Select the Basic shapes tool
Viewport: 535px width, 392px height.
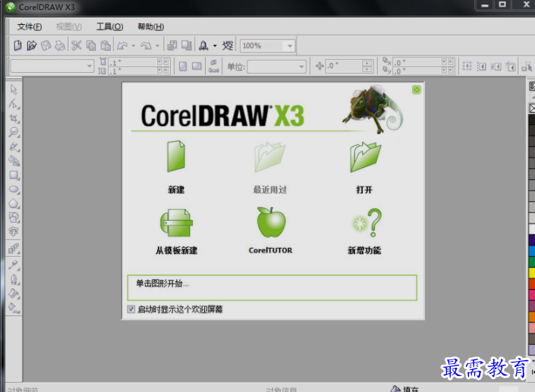click(x=14, y=218)
